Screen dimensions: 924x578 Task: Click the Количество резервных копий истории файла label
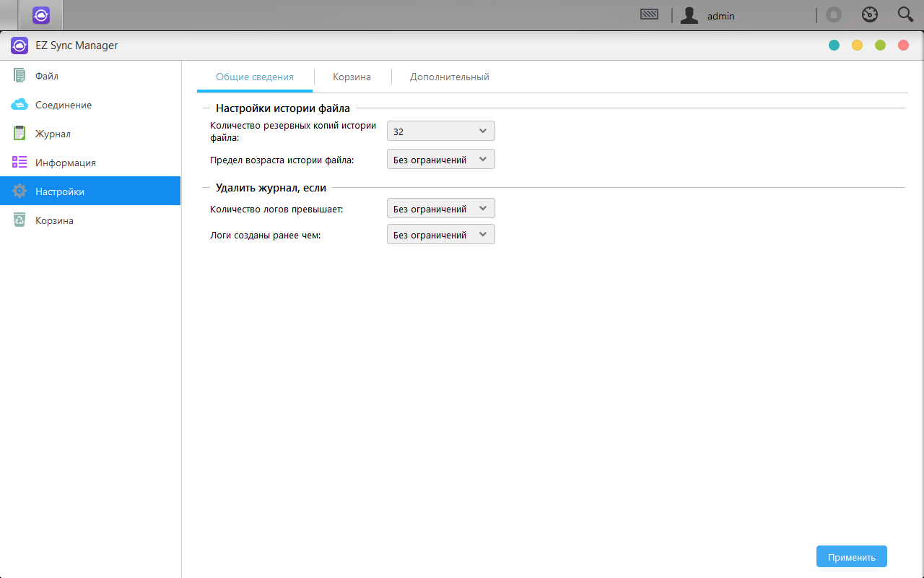pos(293,131)
